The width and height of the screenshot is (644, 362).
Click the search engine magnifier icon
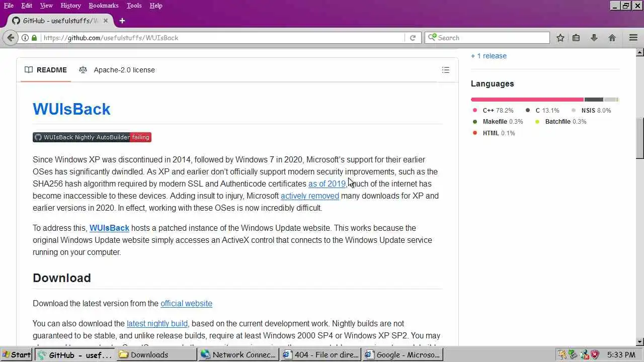(432, 38)
